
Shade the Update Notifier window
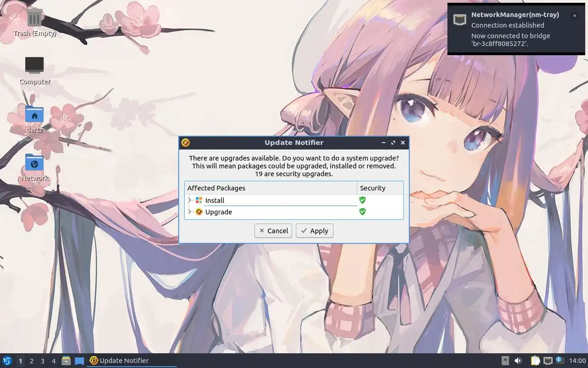click(x=383, y=143)
